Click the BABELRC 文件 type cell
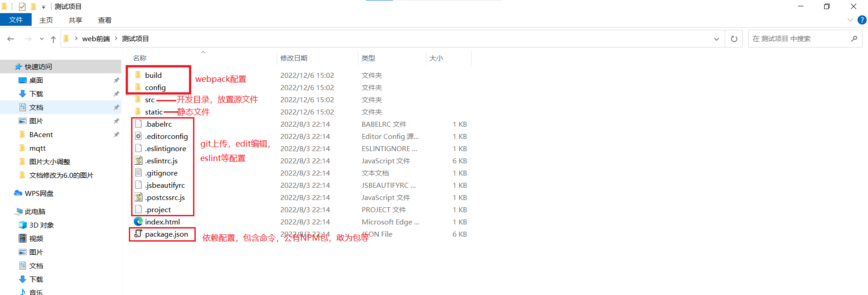The image size is (868, 295). 384,124
